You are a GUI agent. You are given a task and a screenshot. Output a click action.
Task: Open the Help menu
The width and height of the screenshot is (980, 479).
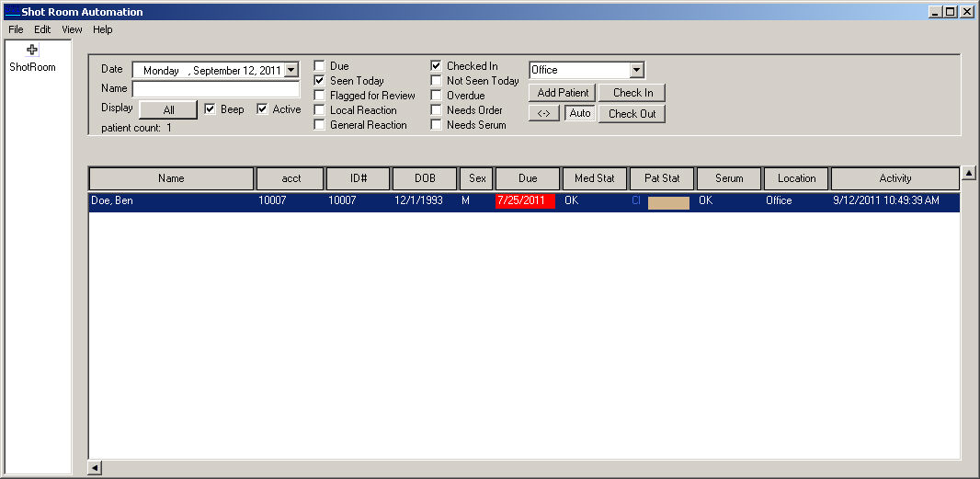pos(102,29)
